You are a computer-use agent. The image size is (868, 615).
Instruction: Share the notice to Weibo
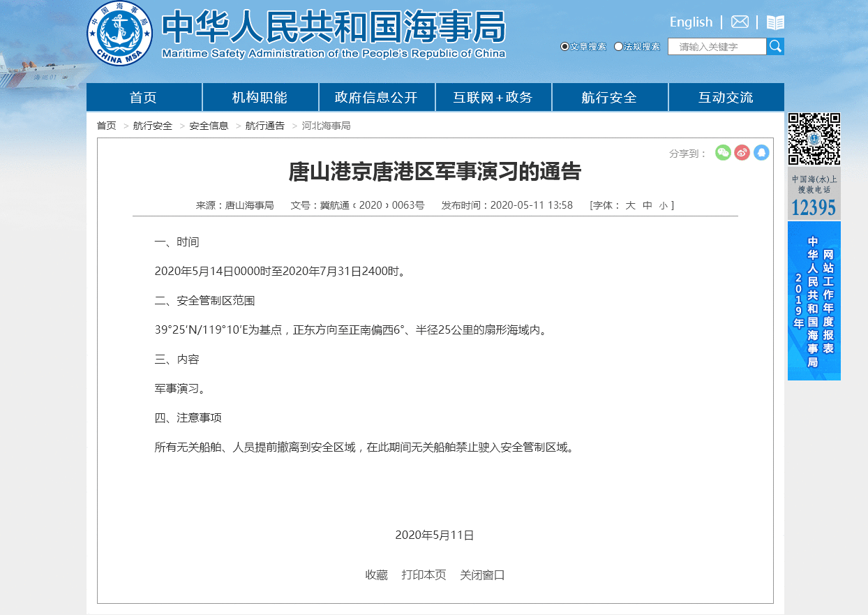click(x=742, y=152)
